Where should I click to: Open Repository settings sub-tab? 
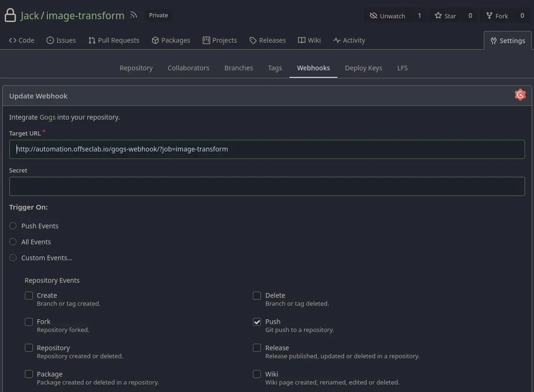tap(136, 68)
